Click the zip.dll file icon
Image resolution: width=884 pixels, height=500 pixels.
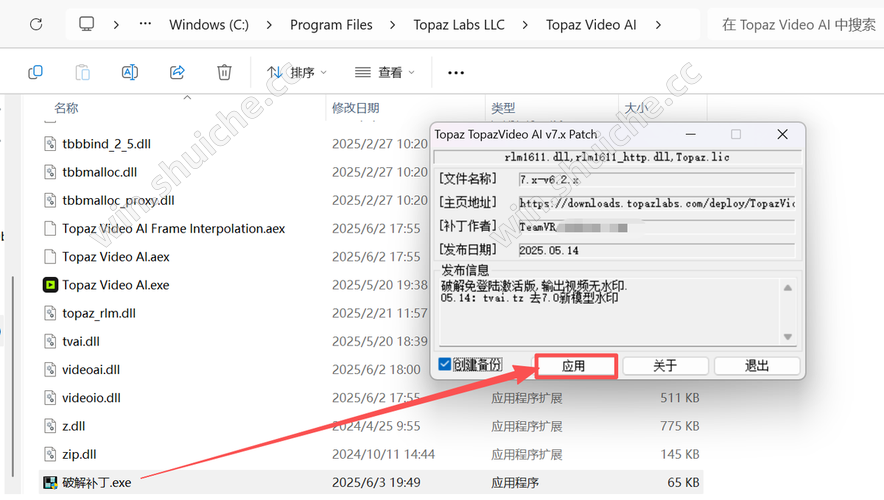(x=50, y=454)
